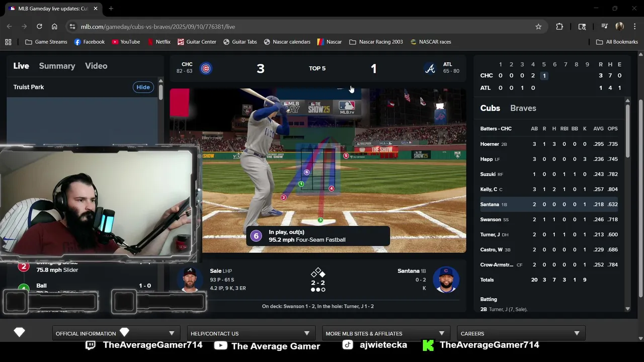
Task: Click the box score panel scrollbar
Action: [x=627, y=131]
